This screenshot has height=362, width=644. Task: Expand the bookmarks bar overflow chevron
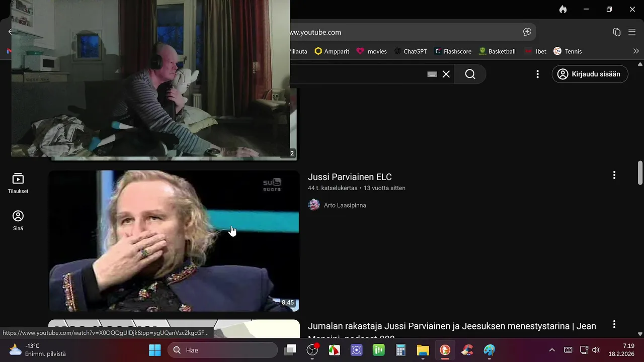click(636, 51)
